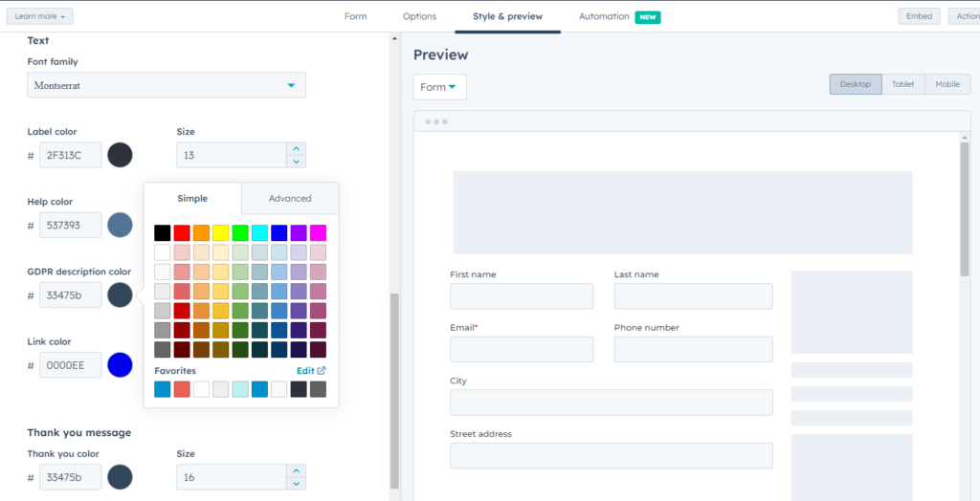Switch to the Form tab
This screenshot has height=501, width=980.
tap(356, 16)
